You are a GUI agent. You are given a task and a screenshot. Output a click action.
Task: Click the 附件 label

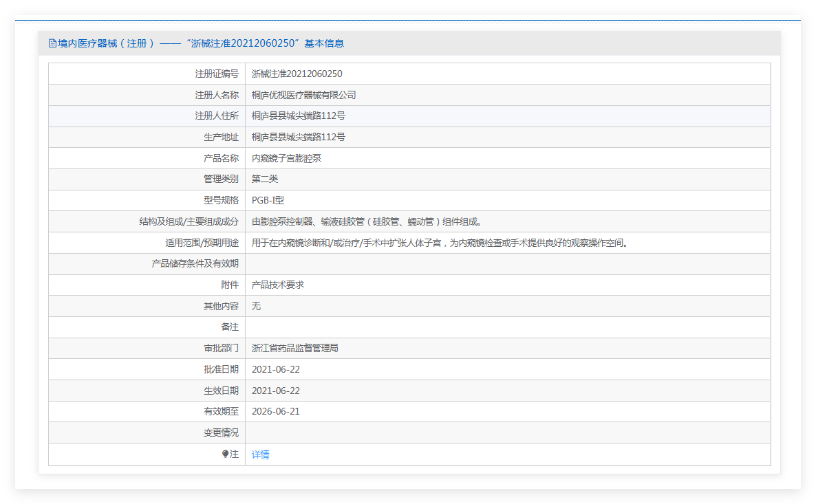(x=230, y=285)
